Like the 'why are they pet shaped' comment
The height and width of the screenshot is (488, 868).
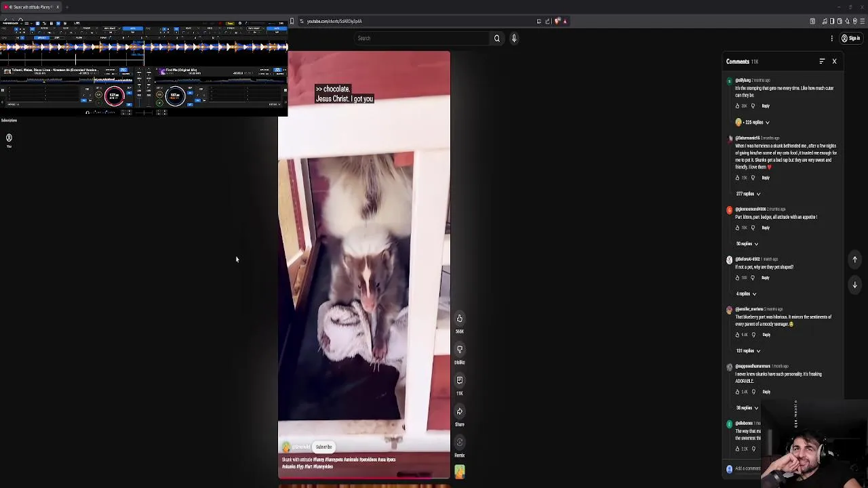[738, 278]
